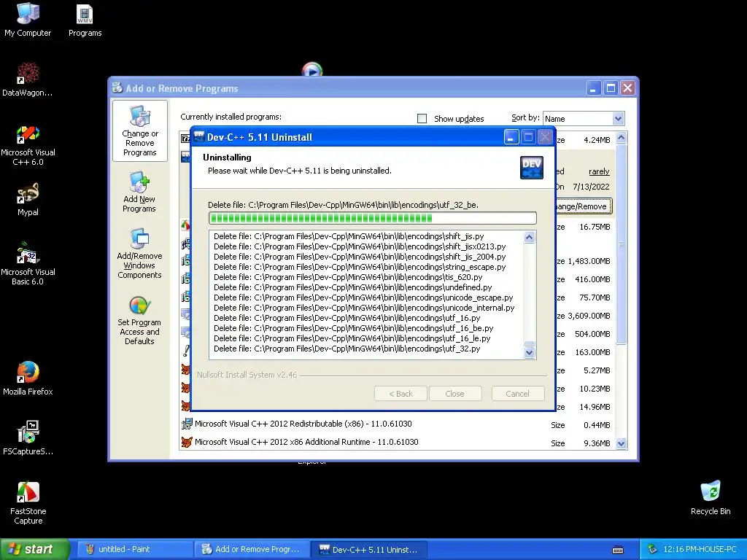Select Microsoft Visual C++ 6.0 desktop icon

tap(28, 145)
